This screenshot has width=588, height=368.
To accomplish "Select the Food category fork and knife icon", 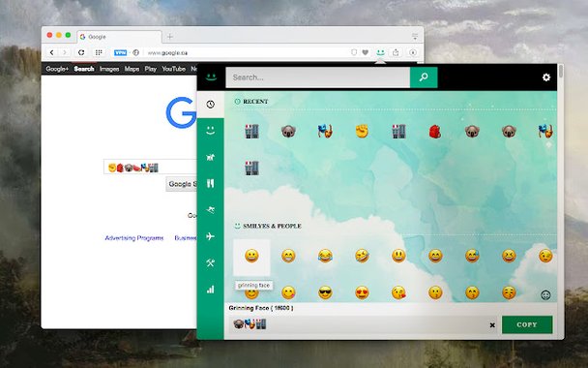I will [x=211, y=183].
